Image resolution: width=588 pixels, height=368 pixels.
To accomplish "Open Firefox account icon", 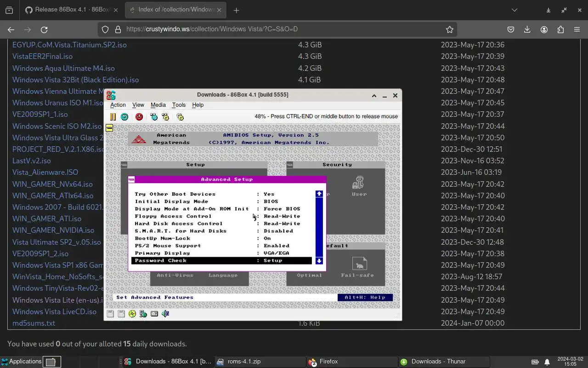I will [x=544, y=29].
